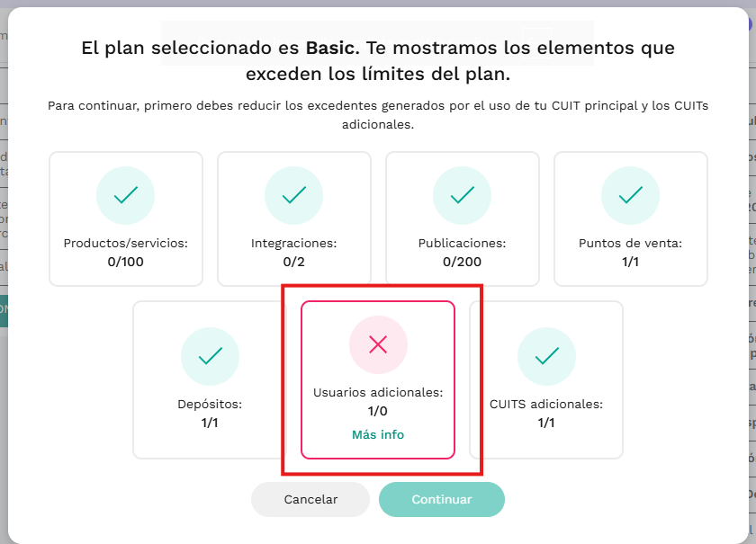
Task: Click the Basic plan heading text
Action: (x=378, y=61)
